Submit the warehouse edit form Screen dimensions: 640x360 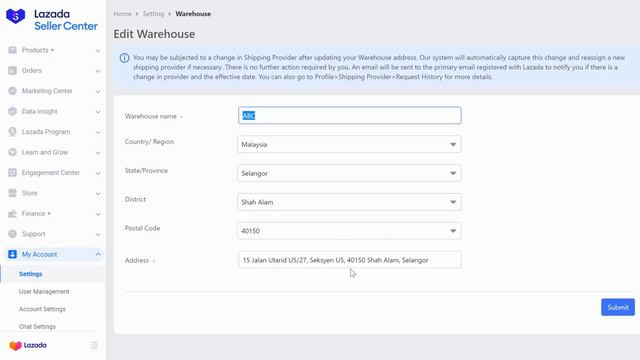(x=618, y=307)
